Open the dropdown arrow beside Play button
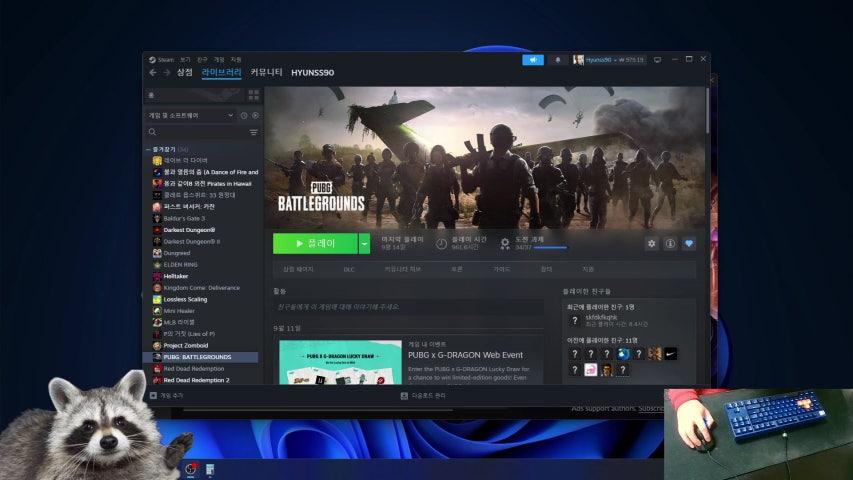 (x=364, y=243)
